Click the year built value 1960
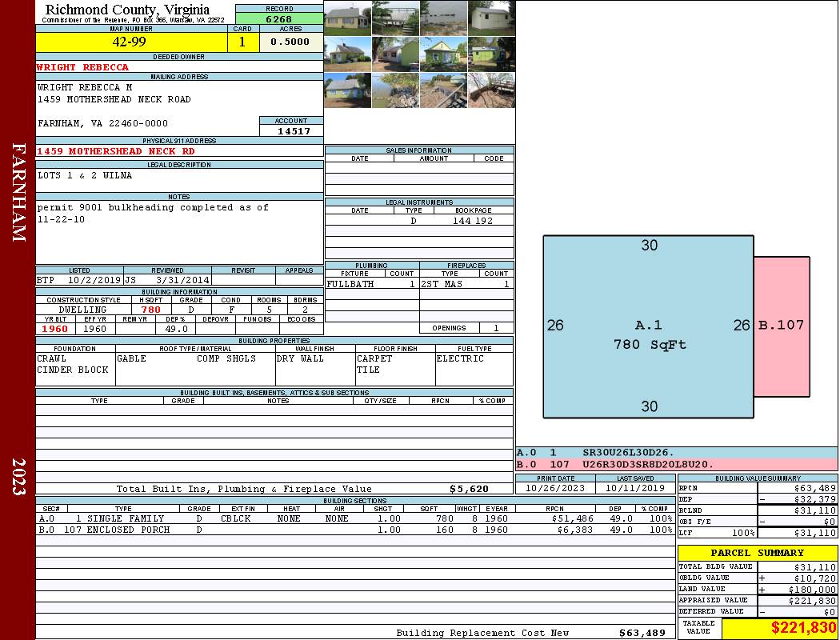Screen dimensions: 840x640 (x=54, y=329)
